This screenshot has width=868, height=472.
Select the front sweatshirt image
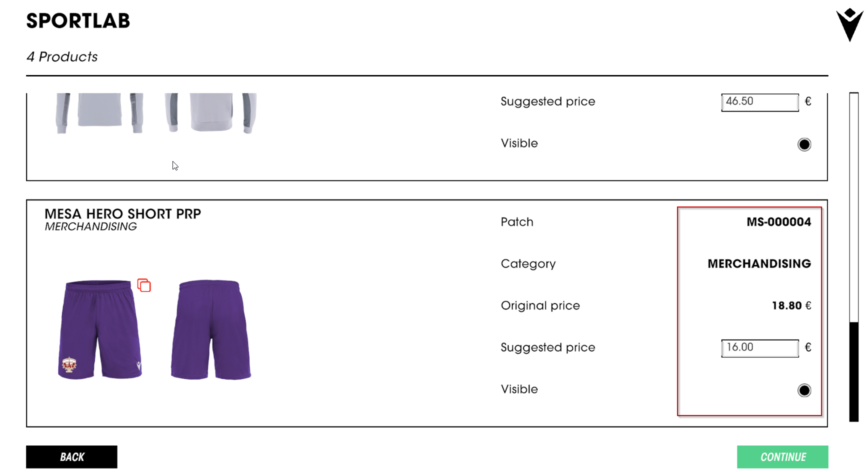coord(99,112)
